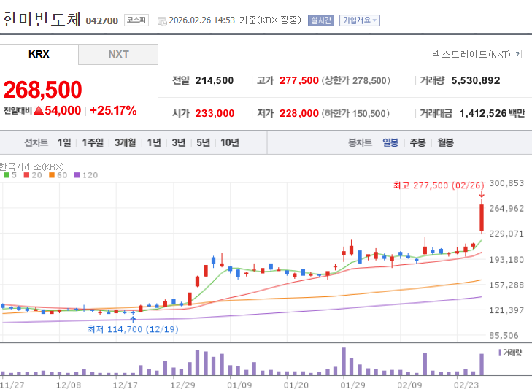The image size is (532, 392).
Task: Click the +25.17% change value
Action: (x=113, y=110)
